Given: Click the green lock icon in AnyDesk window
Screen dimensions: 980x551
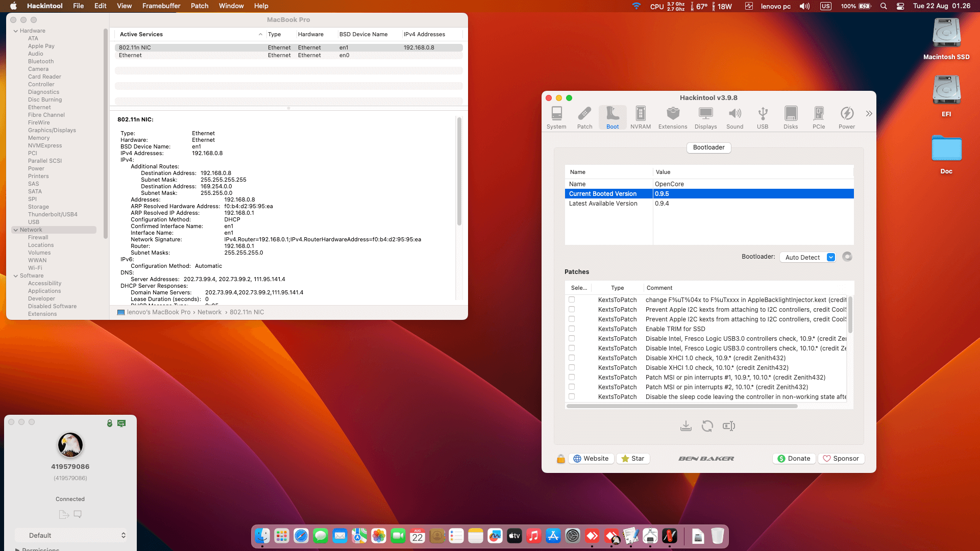Looking at the screenshot, I should (x=110, y=423).
